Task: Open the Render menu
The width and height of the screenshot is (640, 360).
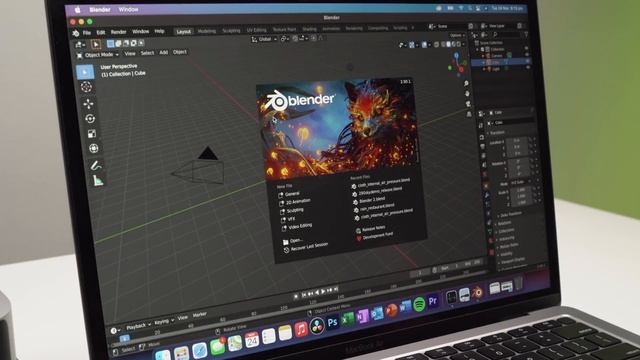Action: [118, 32]
